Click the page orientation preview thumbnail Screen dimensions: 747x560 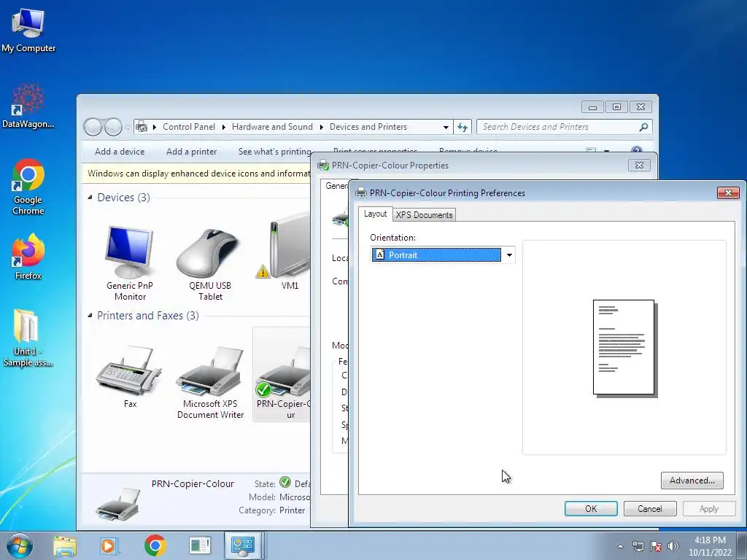[x=625, y=348]
